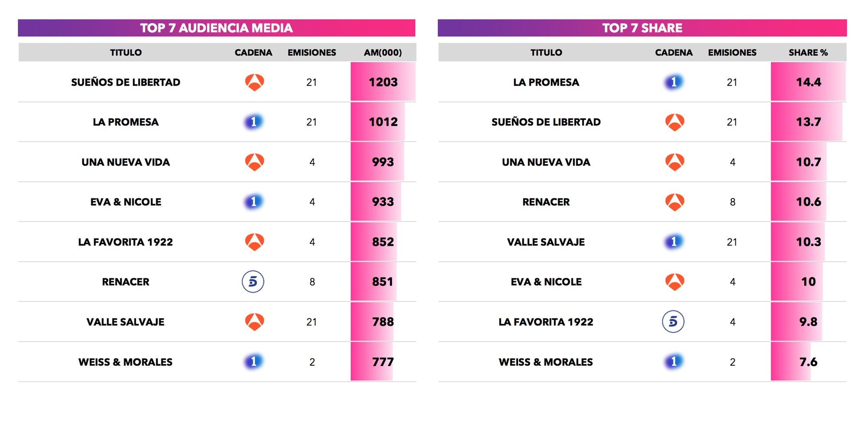Screen dimensions: 868x436
Task: Click La 1 logo next to La Promesa audience row
Action: [254, 122]
